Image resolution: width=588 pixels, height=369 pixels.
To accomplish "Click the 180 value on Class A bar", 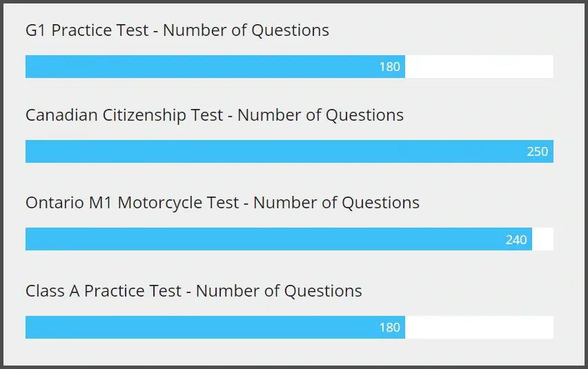I will 390,328.
